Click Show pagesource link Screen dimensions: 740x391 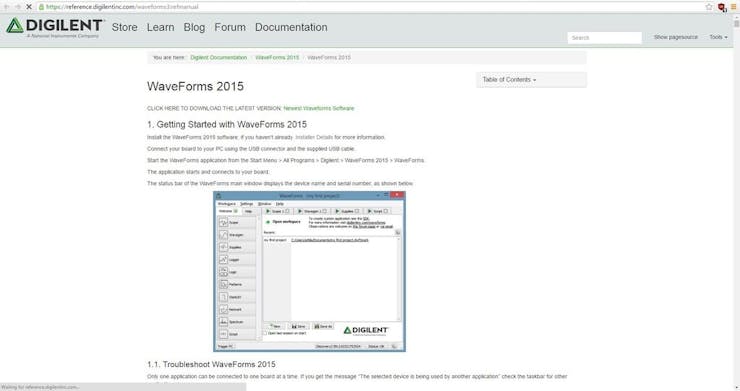675,37
